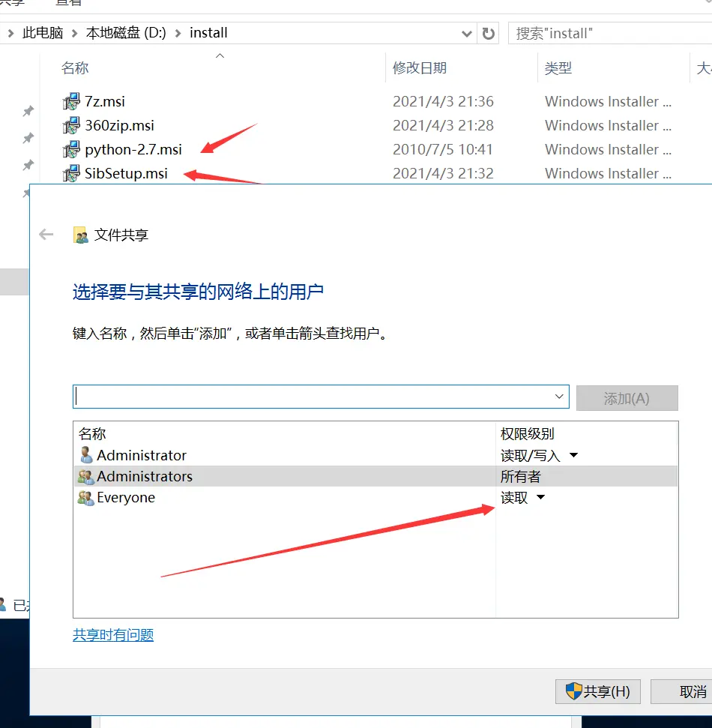This screenshot has height=728, width=712.
Task: Select the Administrators row in share list
Action: (375, 476)
